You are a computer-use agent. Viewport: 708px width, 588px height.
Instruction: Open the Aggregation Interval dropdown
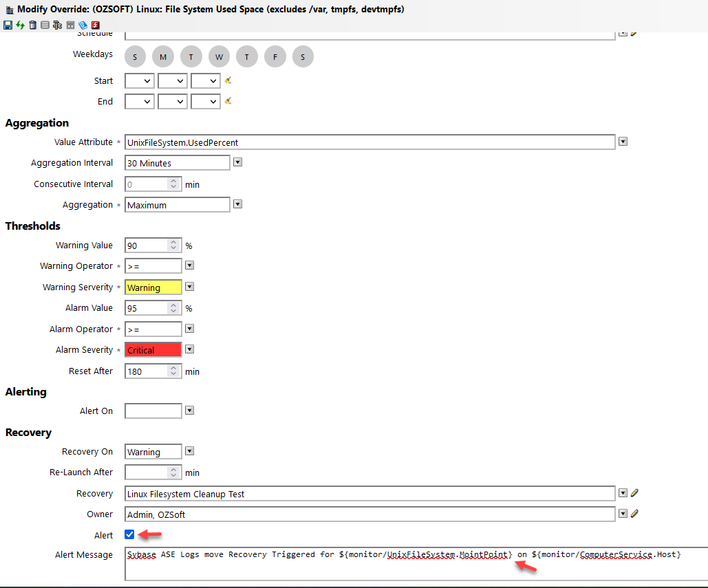coord(237,163)
